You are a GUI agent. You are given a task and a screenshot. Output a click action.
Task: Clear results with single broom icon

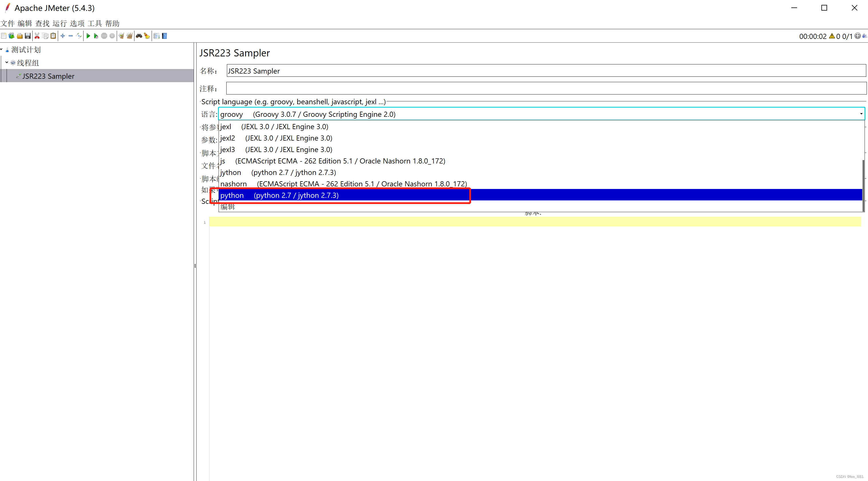click(x=121, y=36)
